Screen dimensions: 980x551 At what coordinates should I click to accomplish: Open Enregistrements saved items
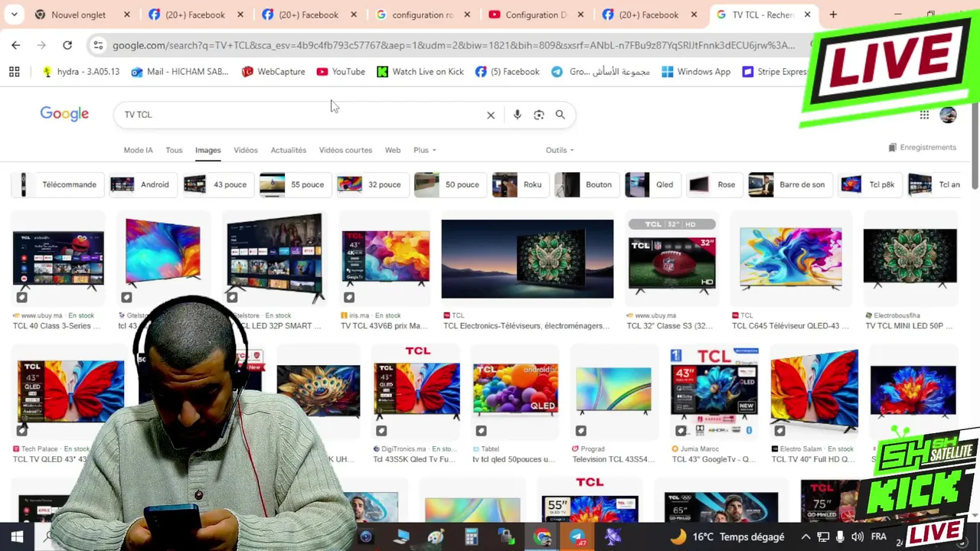923,147
